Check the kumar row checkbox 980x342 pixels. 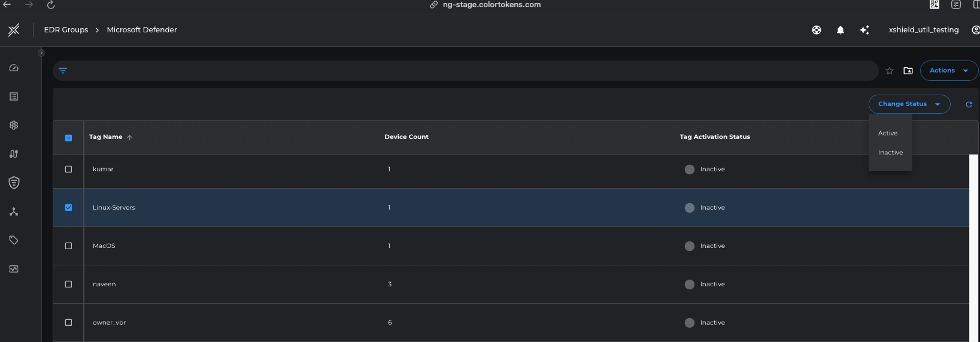coord(68,170)
